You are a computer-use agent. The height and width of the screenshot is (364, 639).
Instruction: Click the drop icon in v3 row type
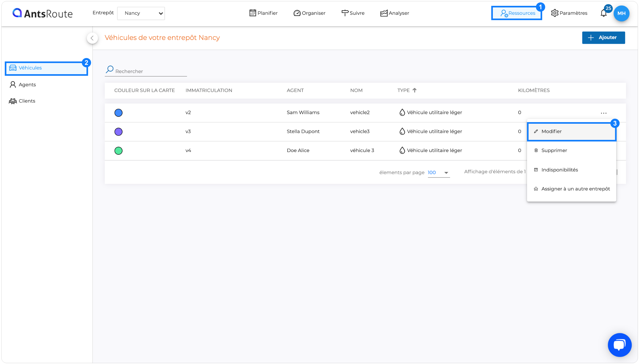coord(402,131)
